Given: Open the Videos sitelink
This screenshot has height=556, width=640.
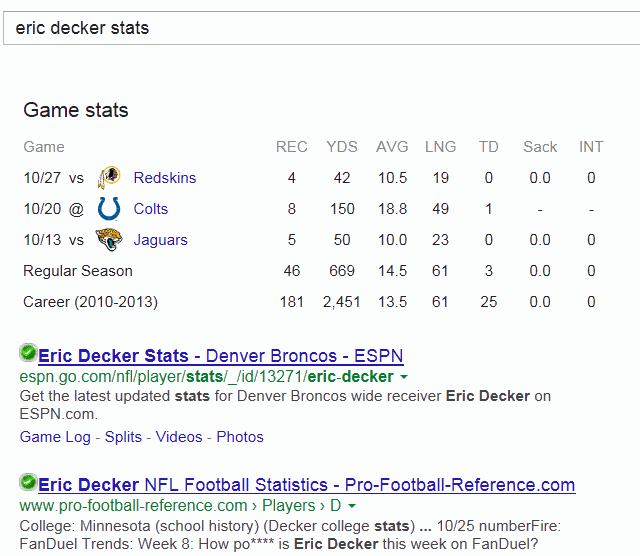Looking at the screenshot, I should click(x=179, y=437).
